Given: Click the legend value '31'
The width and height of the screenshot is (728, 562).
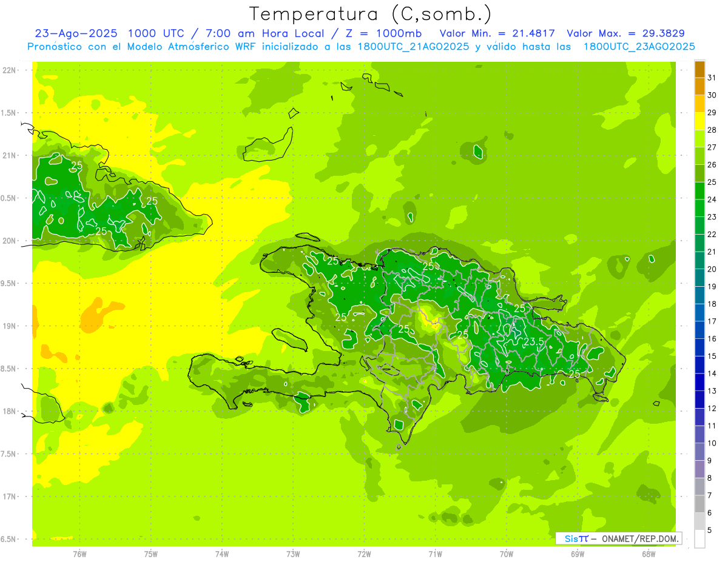Looking at the screenshot, I should tap(712, 78).
